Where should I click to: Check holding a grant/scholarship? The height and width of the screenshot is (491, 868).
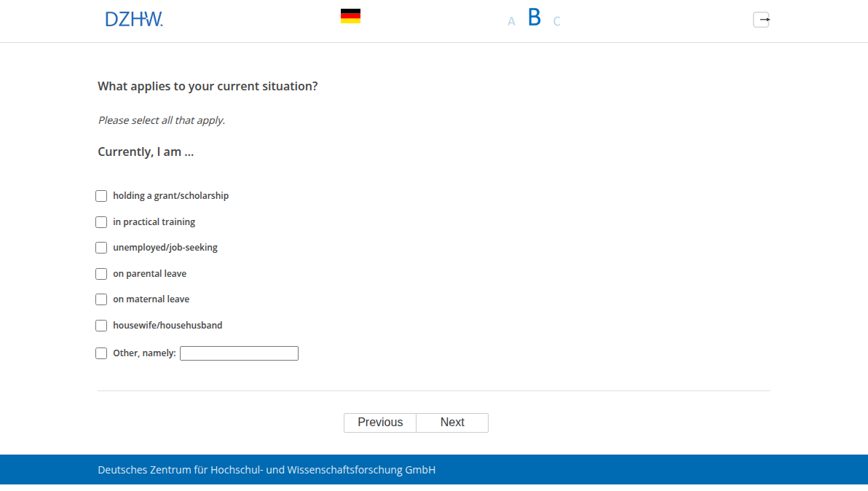coord(101,196)
